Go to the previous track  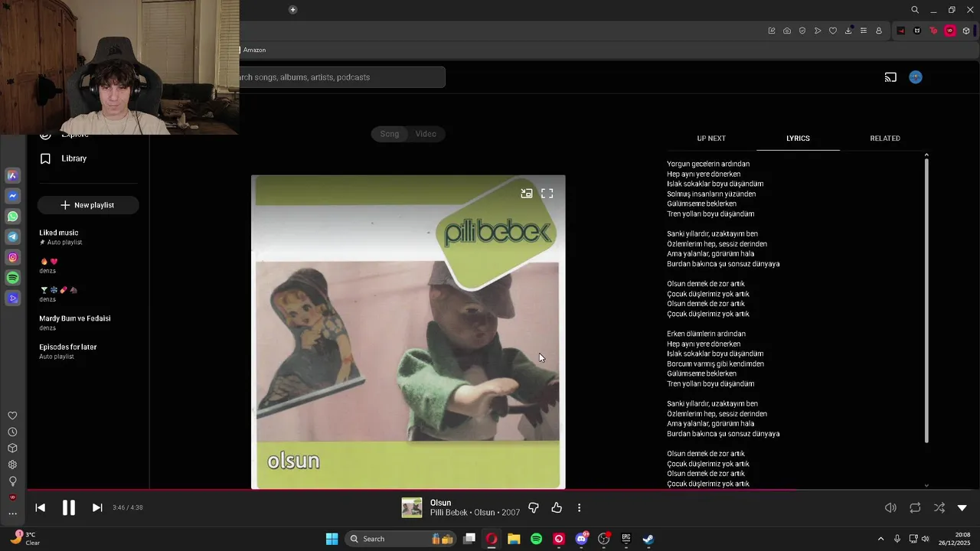(x=41, y=507)
